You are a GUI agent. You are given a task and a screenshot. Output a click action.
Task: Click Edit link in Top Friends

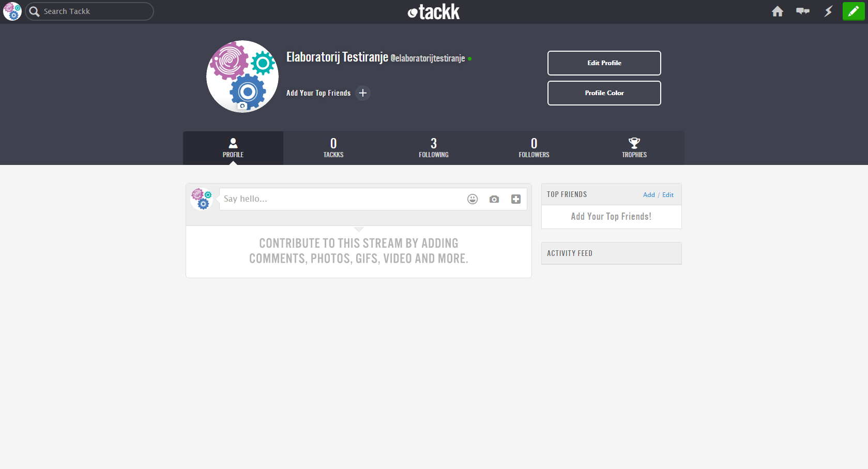[667, 195]
